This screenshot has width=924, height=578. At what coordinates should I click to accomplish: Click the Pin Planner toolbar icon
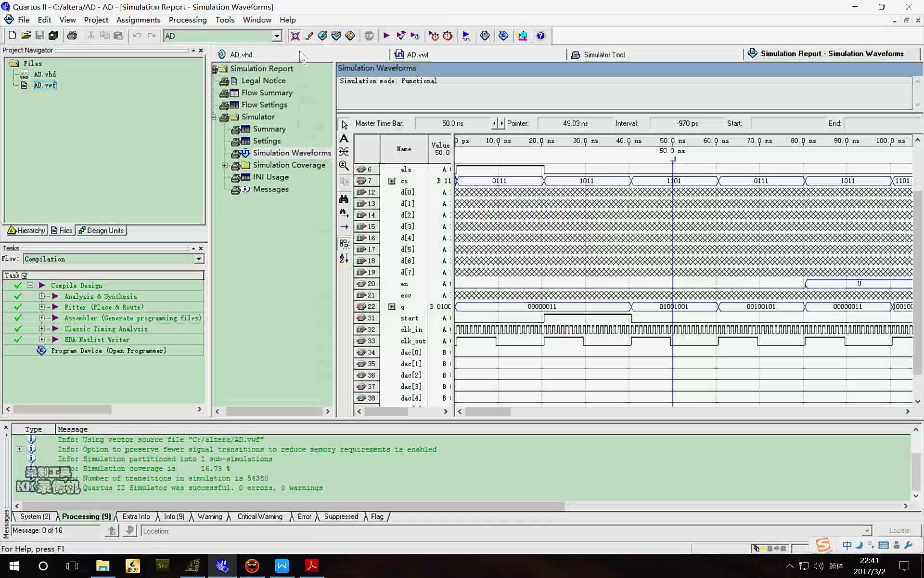coord(336,36)
